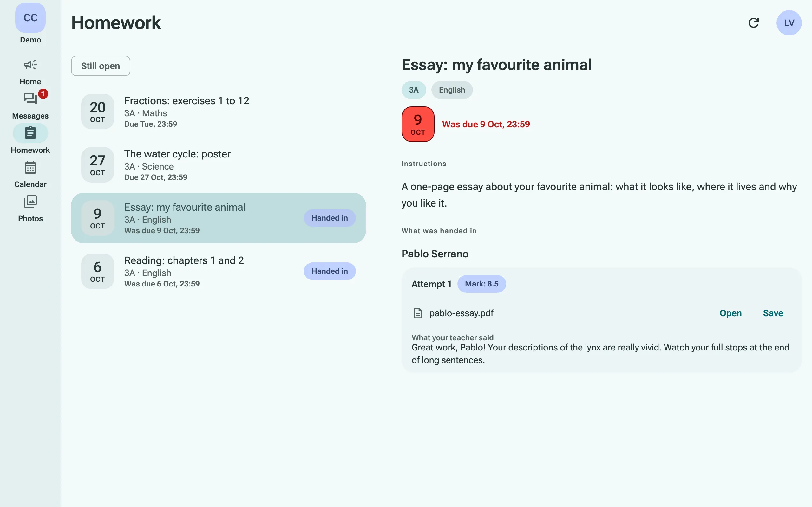The width and height of the screenshot is (812, 507).
Task: Open the Photos gallery icon
Action: [x=30, y=202]
